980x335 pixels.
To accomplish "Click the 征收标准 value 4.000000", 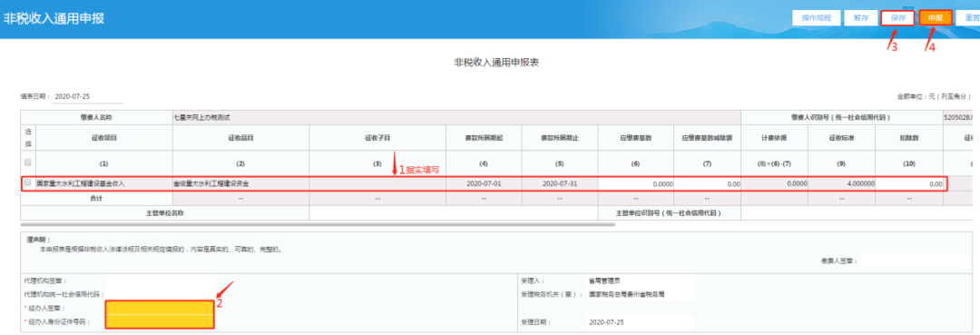I will click(x=842, y=183).
